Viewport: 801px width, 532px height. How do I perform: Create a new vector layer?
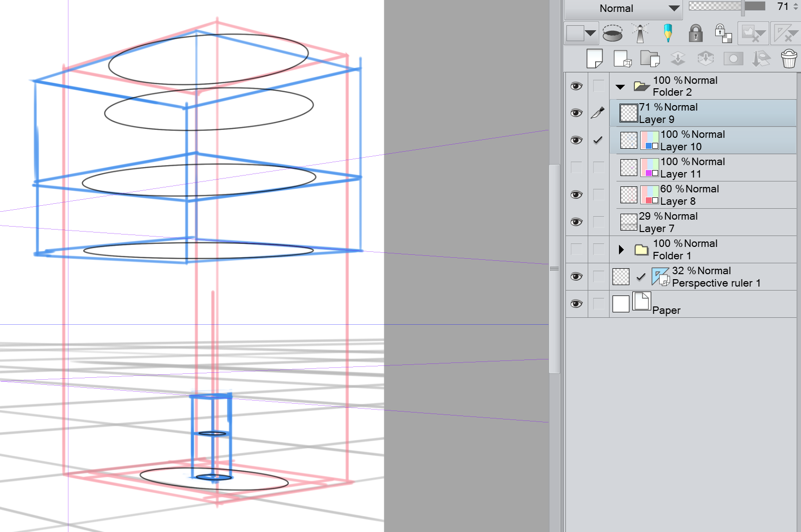coord(622,59)
